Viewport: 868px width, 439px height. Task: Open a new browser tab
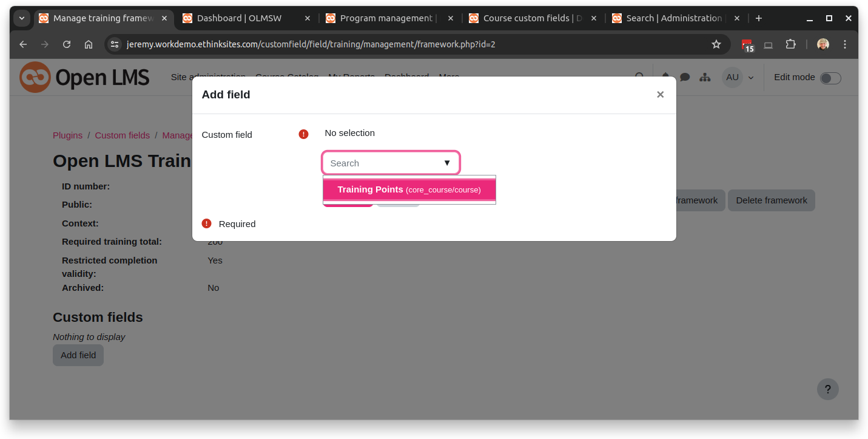(759, 18)
